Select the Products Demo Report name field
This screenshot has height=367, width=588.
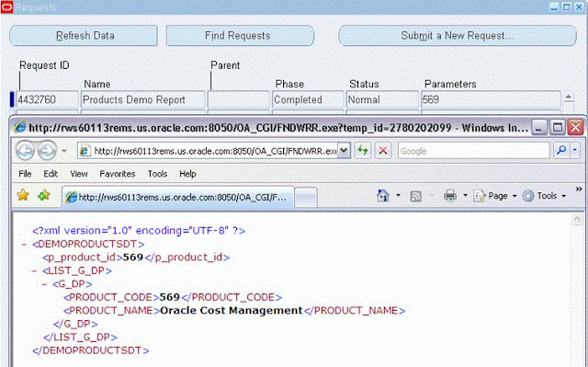(143, 100)
